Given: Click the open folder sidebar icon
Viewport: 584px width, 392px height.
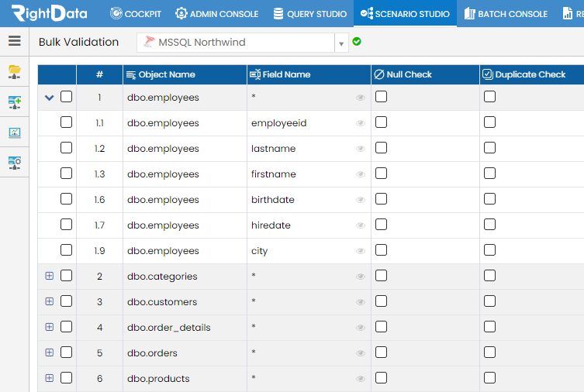Looking at the screenshot, I should (x=15, y=71).
